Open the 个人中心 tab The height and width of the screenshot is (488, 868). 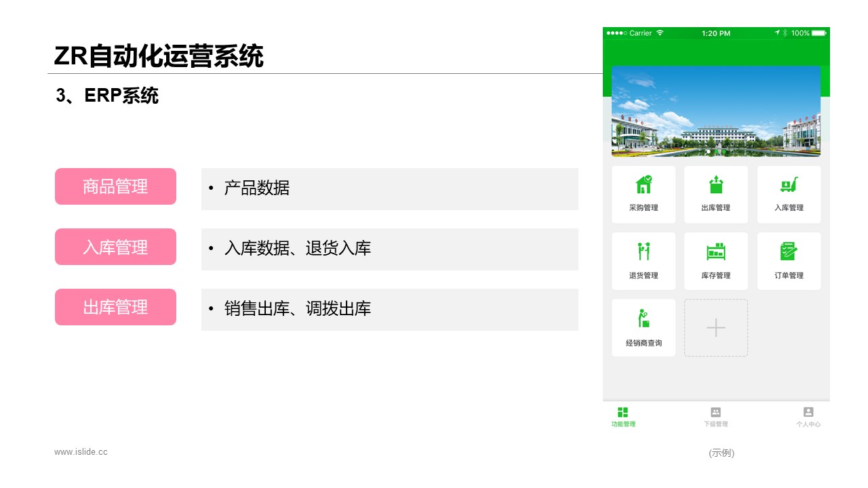(x=808, y=416)
